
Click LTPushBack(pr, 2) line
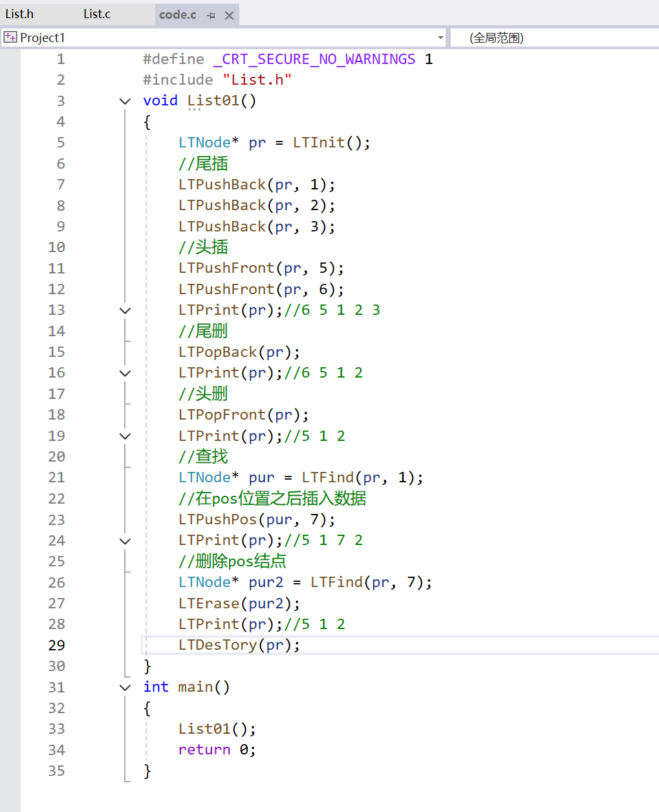pyautogui.click(x=257, y=206)
